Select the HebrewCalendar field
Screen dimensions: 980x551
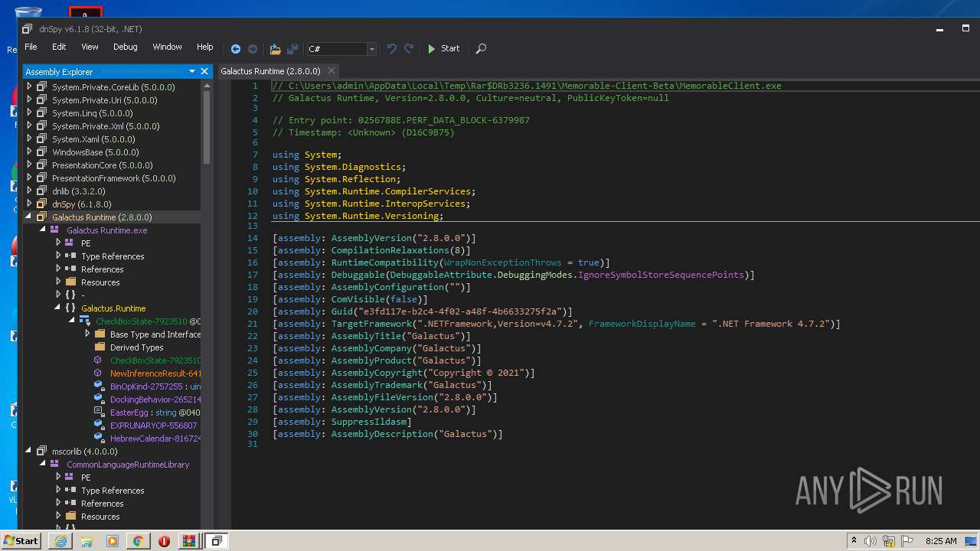pyautogui.click(x=155, y=439)
